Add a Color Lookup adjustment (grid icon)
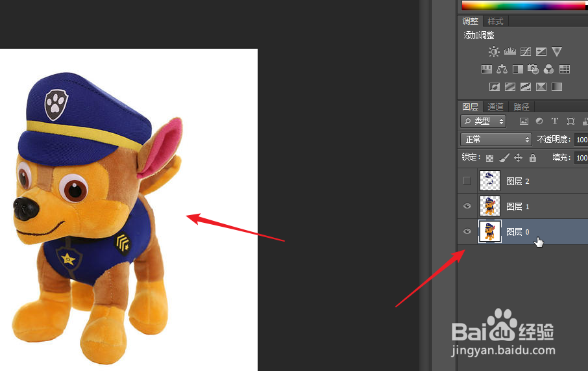 565,69
